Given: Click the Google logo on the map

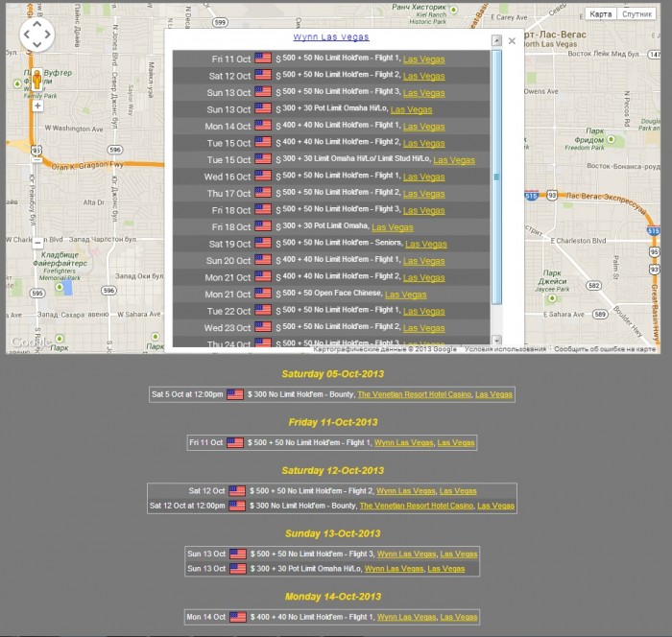Looking at the screenshot, I should [x=31, y=342].
